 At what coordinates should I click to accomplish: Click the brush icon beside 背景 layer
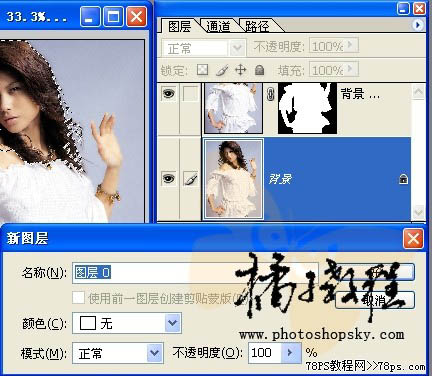click(x=190, y=179)
